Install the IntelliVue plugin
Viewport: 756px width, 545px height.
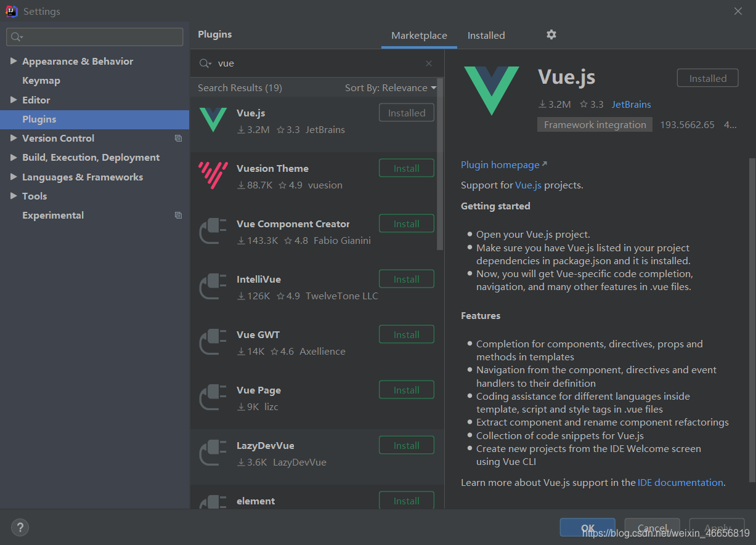tap(407, 279)
